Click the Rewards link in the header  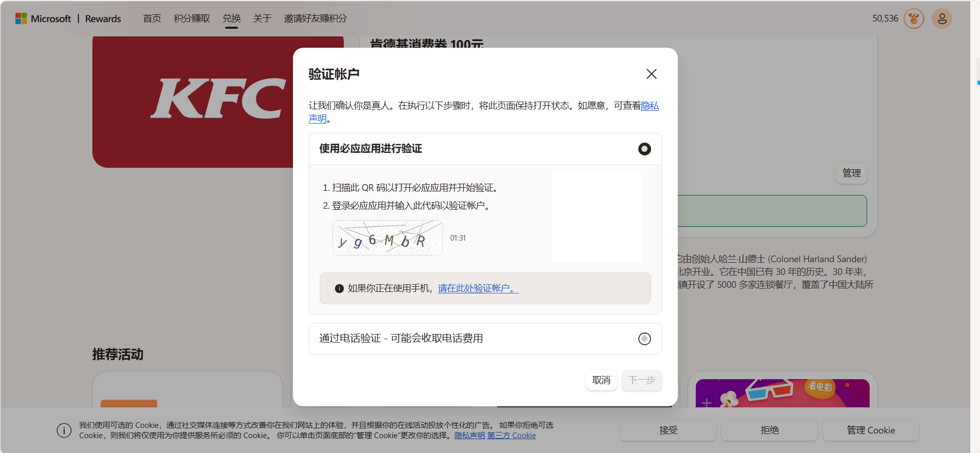[103, 18]
